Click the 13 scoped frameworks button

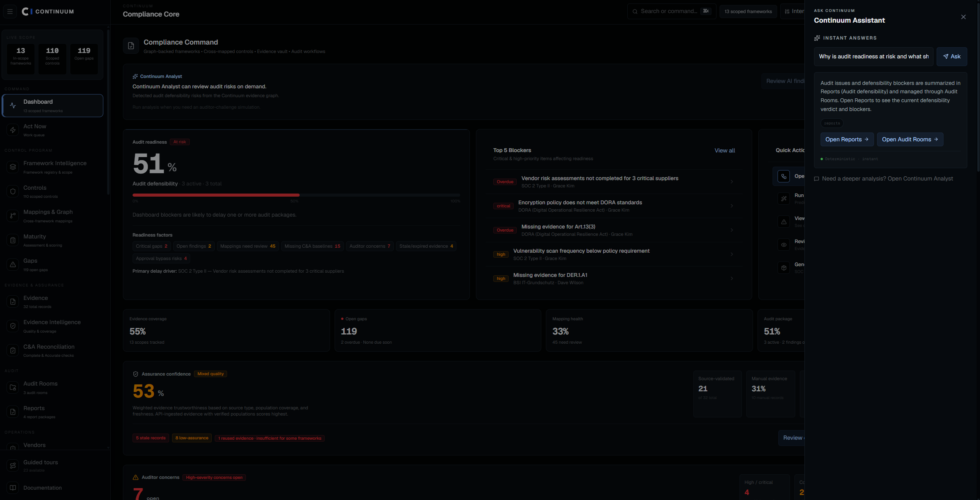(x=748, y=12)
